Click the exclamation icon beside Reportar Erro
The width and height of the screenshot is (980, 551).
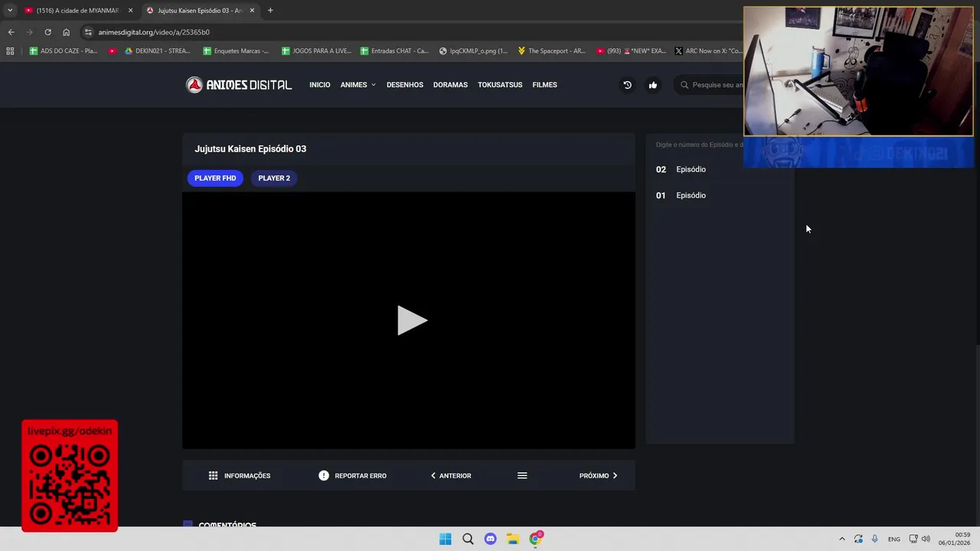point(324,475)
